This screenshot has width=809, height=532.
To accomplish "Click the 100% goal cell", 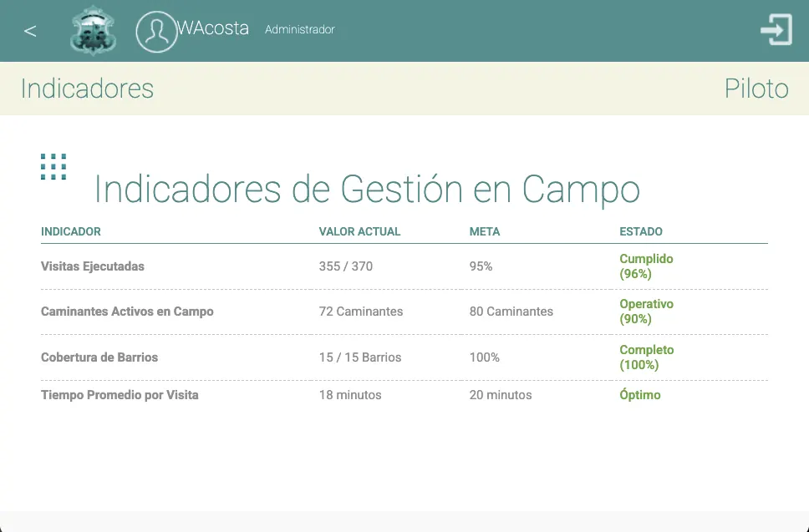I will click(x=485, y=357).
